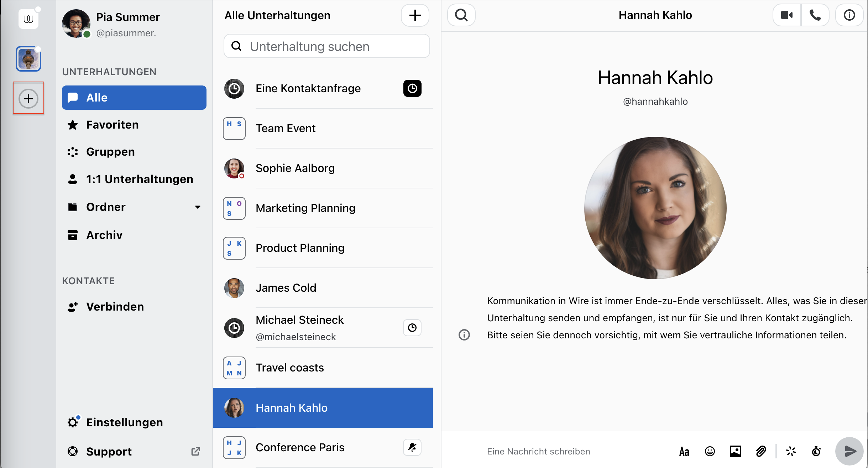This screenshot has height=468, width=868.
Task: Open the Conference Paris group
Action: pos(323,447)
